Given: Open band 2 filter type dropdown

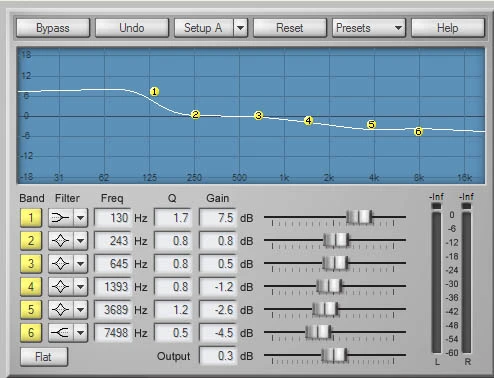Looking at the screenshot, I should coord(81,241).
